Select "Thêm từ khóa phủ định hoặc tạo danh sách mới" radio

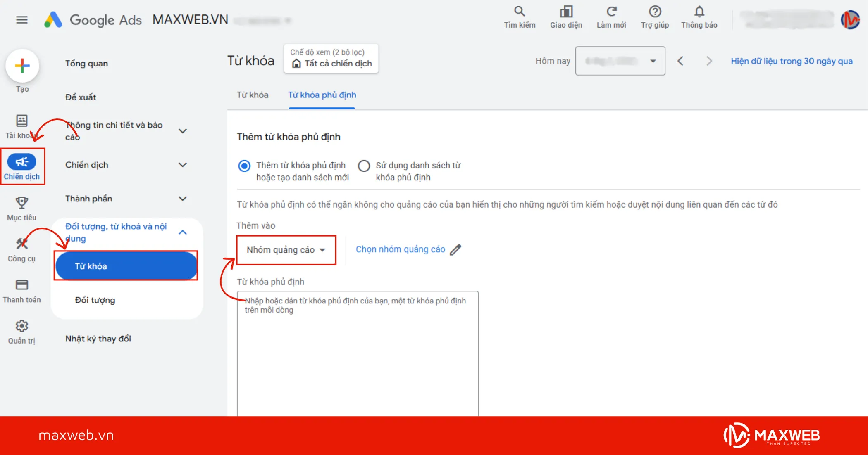coord(244,166)
